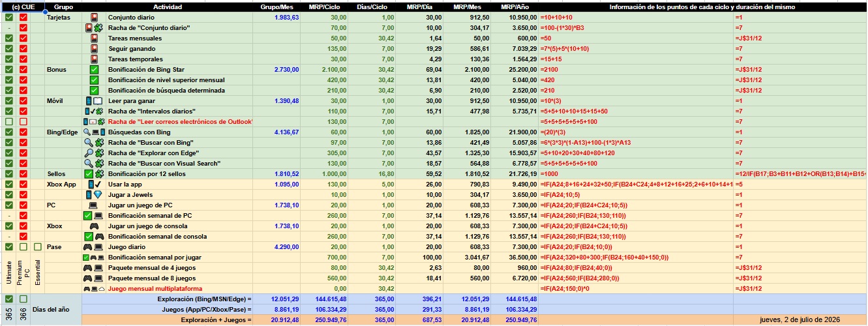Click the card icon beside Seguir ganando
This screenshot has height=326, width=868.
[x=94, y=49]
